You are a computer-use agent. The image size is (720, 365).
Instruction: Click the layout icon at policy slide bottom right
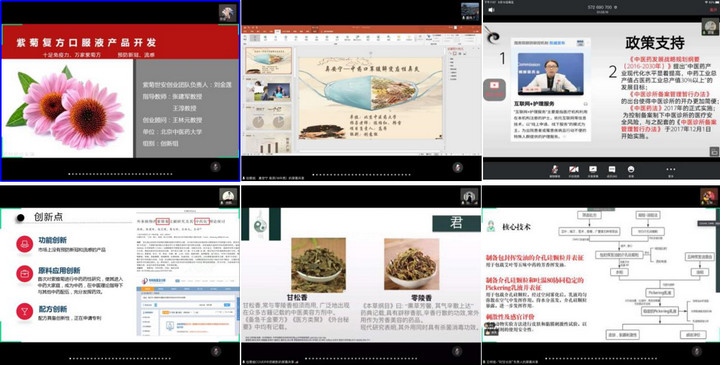coord(714,151)
